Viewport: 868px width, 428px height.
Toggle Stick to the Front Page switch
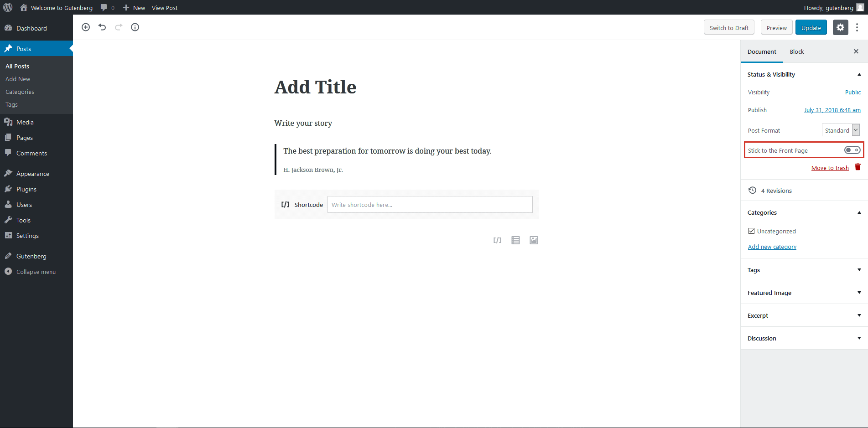852,150
